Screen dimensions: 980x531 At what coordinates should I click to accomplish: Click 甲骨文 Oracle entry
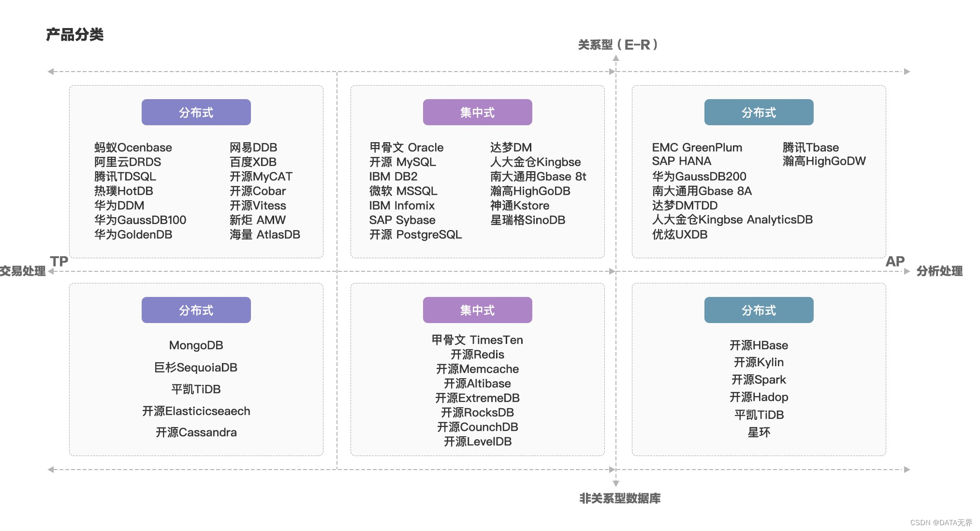click(407, 147)
